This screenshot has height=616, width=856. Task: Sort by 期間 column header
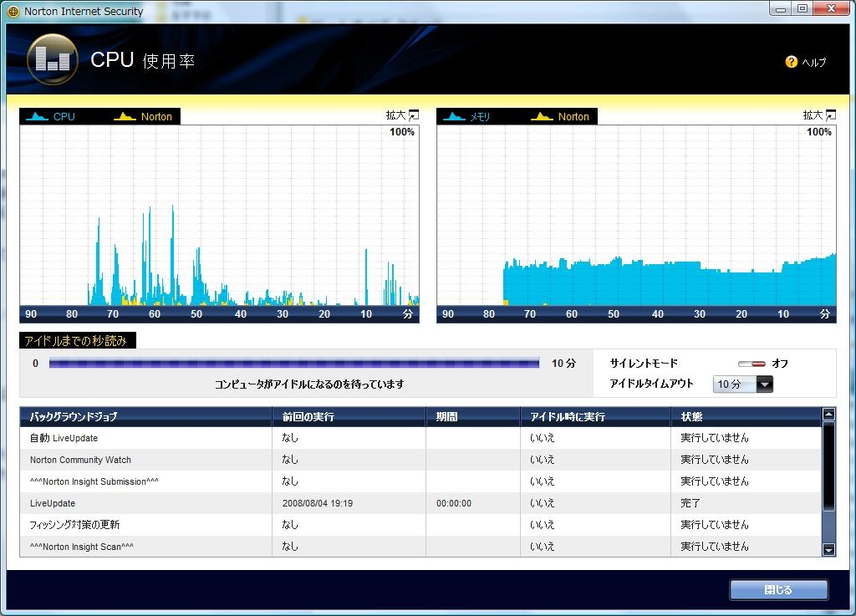pos(473,417)
